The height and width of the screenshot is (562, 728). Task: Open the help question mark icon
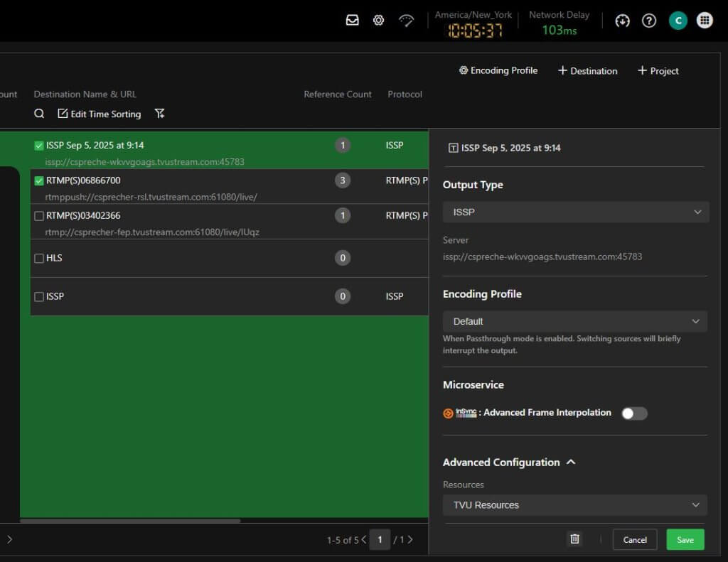click(649, 21)
